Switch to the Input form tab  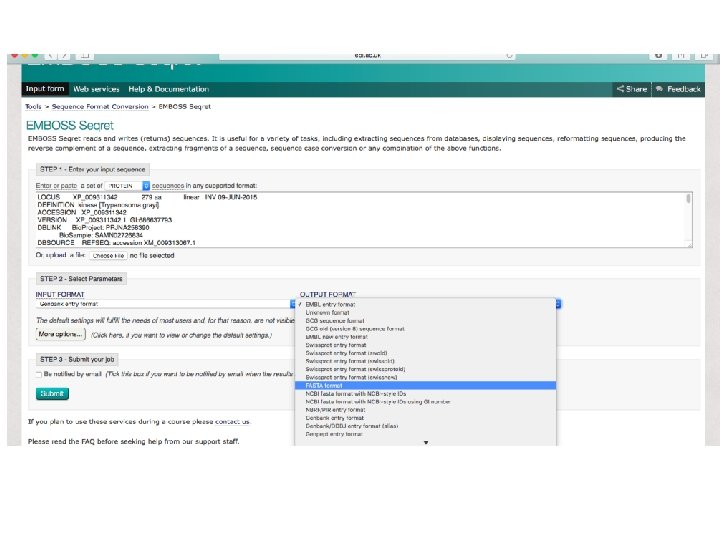click(45, 89)
